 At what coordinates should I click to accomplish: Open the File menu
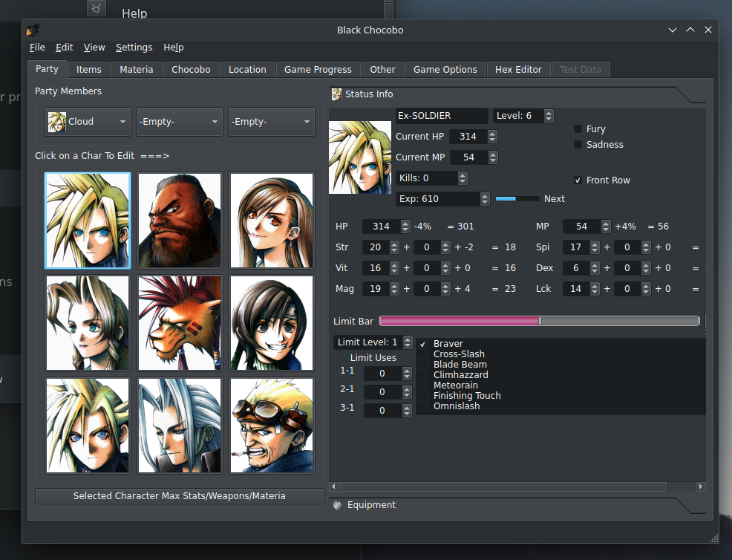(x=37, y=48)
